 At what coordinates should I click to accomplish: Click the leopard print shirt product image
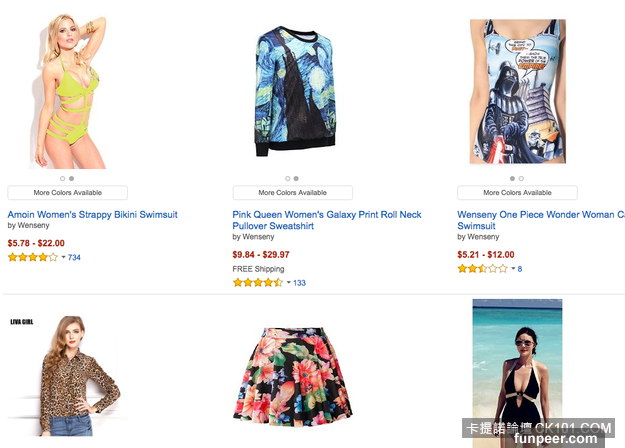pyautogui.click(x=65, y=377)
